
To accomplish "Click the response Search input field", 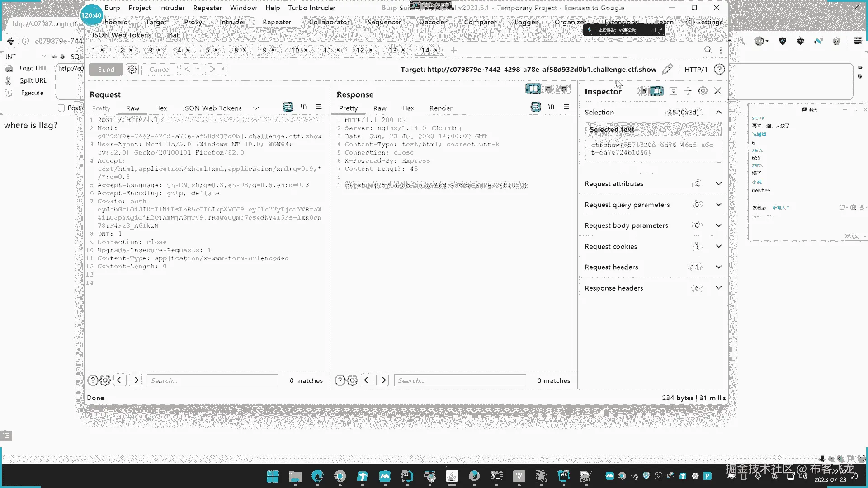I will click(460, 380).
